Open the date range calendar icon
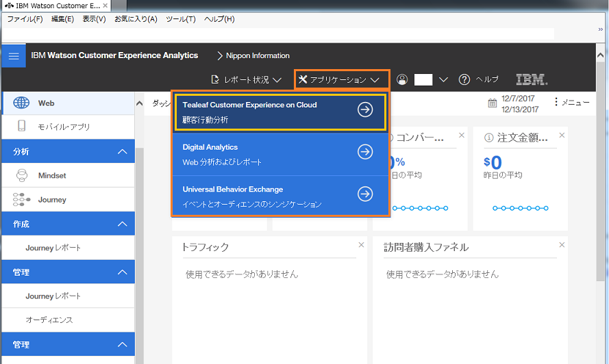Screen dimensions: 609x364 pos(492,103)
